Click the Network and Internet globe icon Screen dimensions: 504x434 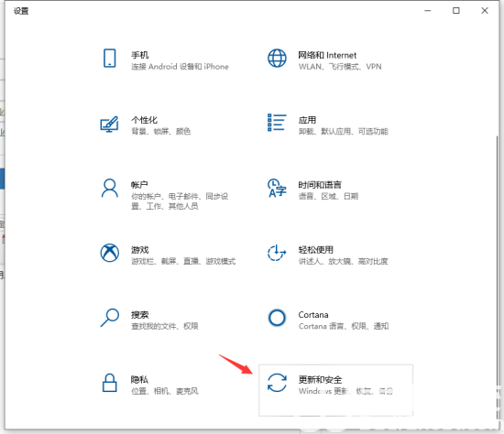click(277, 59)
